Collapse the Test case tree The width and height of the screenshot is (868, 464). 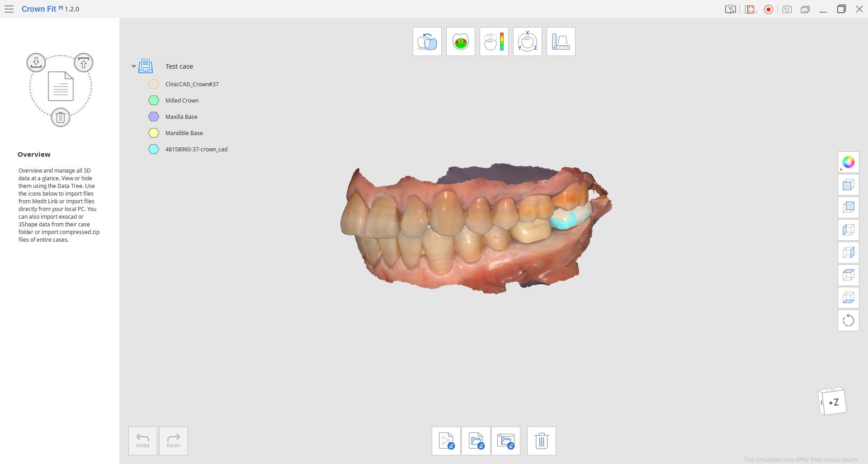[134, 66]
